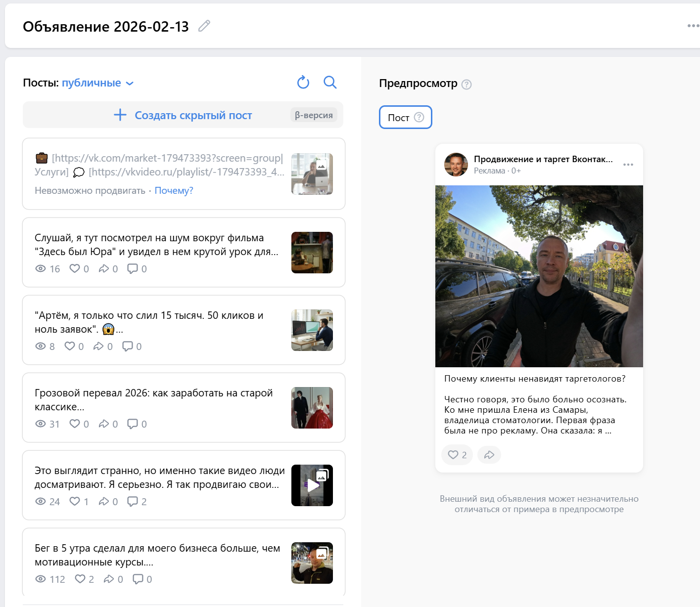Image resolution: width=700 pixels, height=607 pixels.
Task: Click the heart icon on the Бег в 5 утра post
Action: pos(80,579)
